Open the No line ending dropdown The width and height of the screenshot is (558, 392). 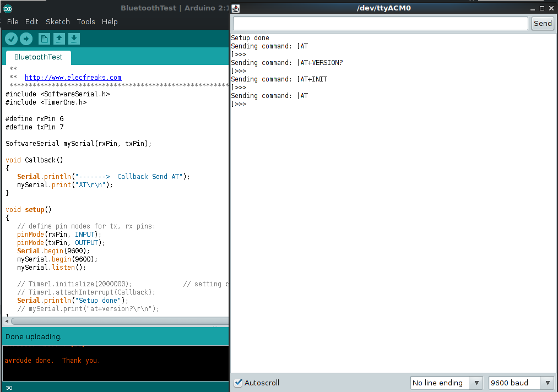(x=446, y=383)
